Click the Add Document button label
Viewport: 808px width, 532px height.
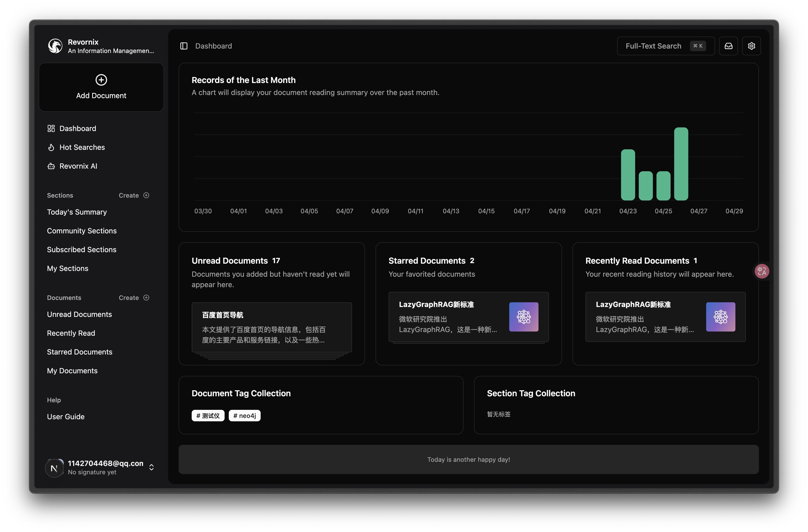[x=101, y=96]
